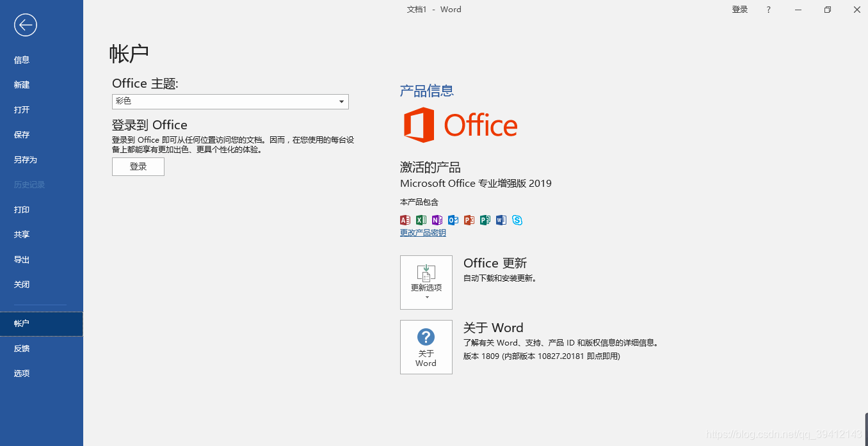The image size is (868, 446).
Task: Click the 关于 Word button
Action: [426, 347]
